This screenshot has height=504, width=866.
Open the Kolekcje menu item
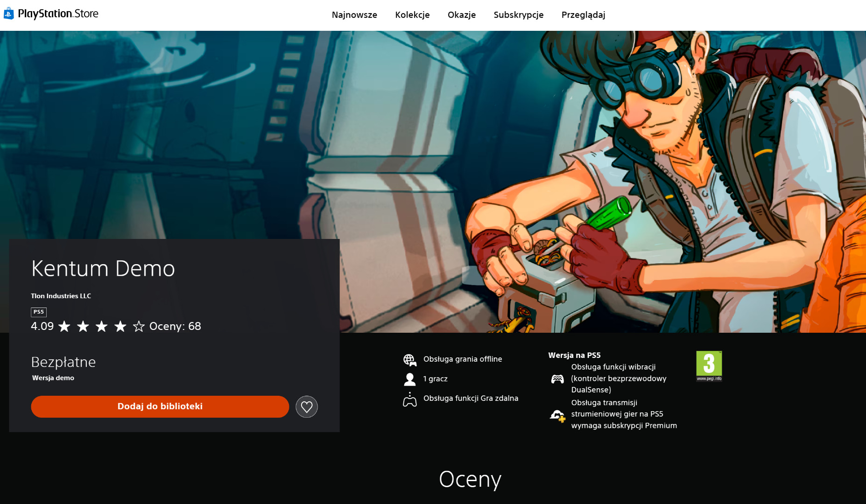pyautogui.click(x=412, y=15)
